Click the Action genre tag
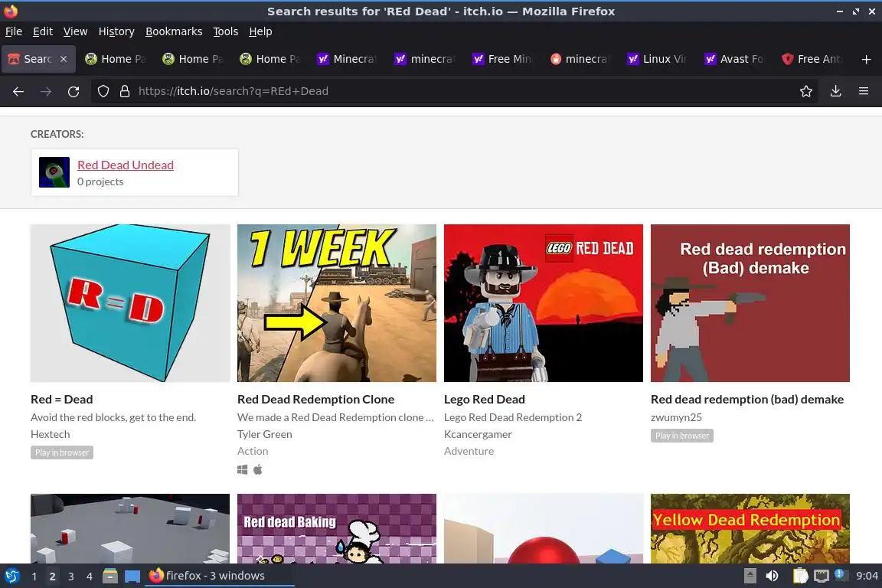This screenshot has width=882, height=588. tap(253, 451)
